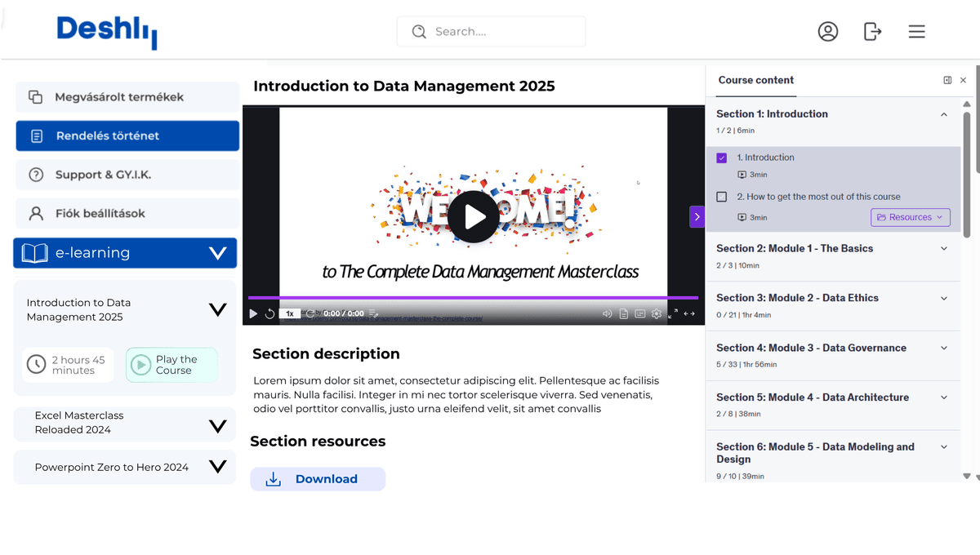Check 'How to get the most out of this course'
The height and width of the screenshot is (555, 980).
point(721,197)
